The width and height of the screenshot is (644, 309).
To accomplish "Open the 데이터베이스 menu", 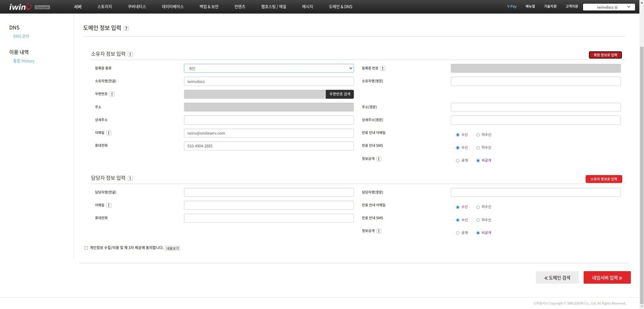I will pos(173,6).
